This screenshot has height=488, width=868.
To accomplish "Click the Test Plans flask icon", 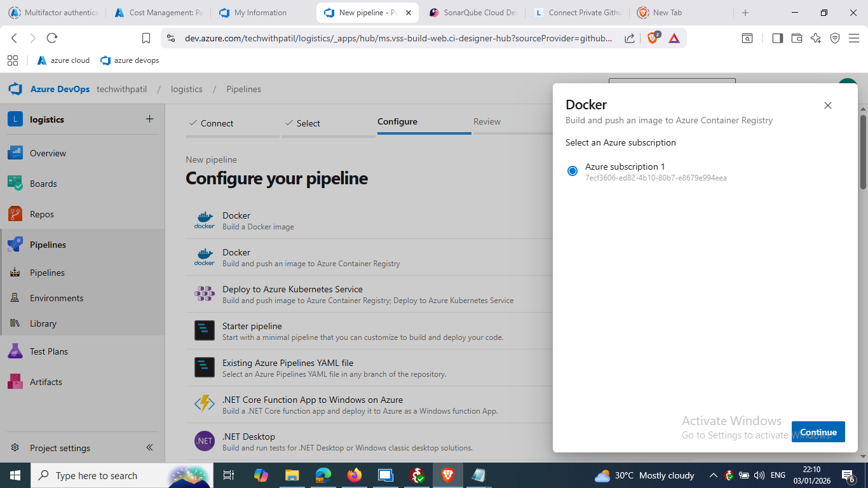I will click(x=15, y=351).
